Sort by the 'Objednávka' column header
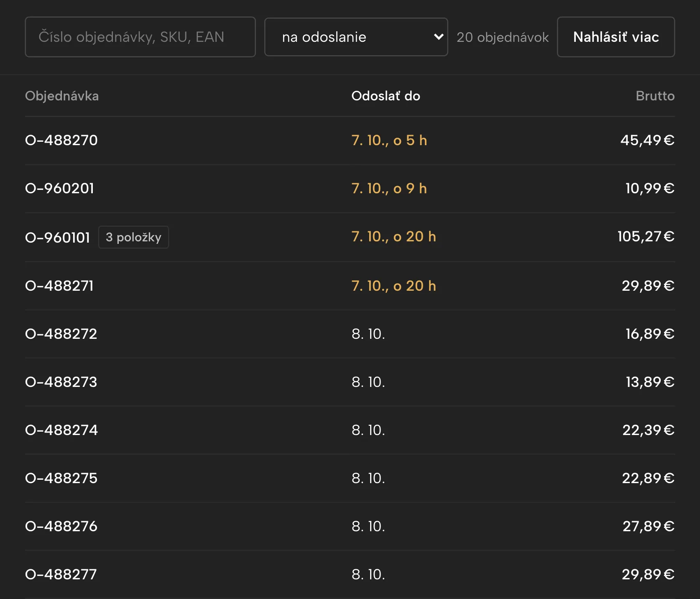This screenshot has height=599, width=700. coord(62,96)
